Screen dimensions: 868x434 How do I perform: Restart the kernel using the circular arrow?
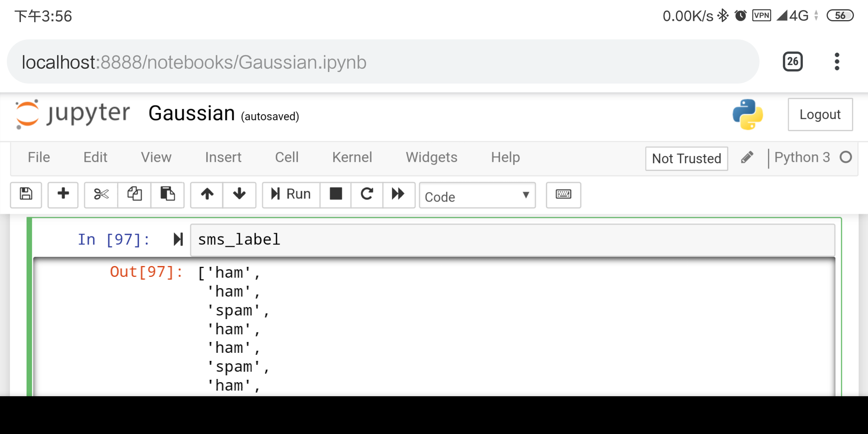[x=366, y=194]
